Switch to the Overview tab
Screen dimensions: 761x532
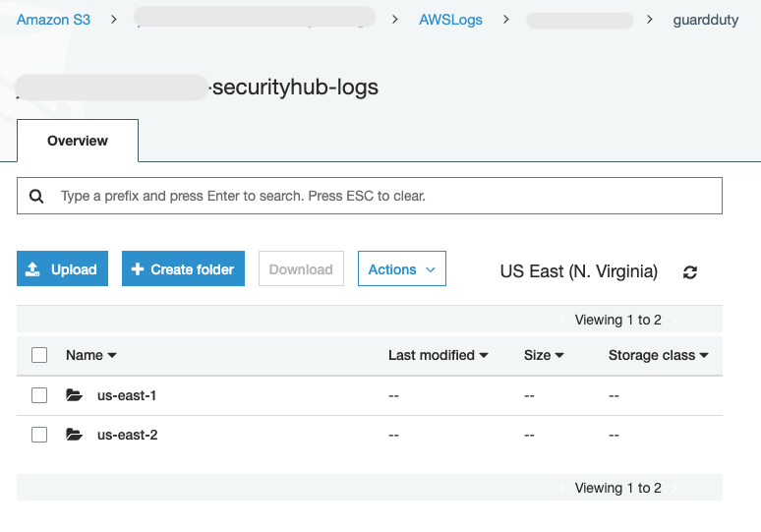(78, 141)
